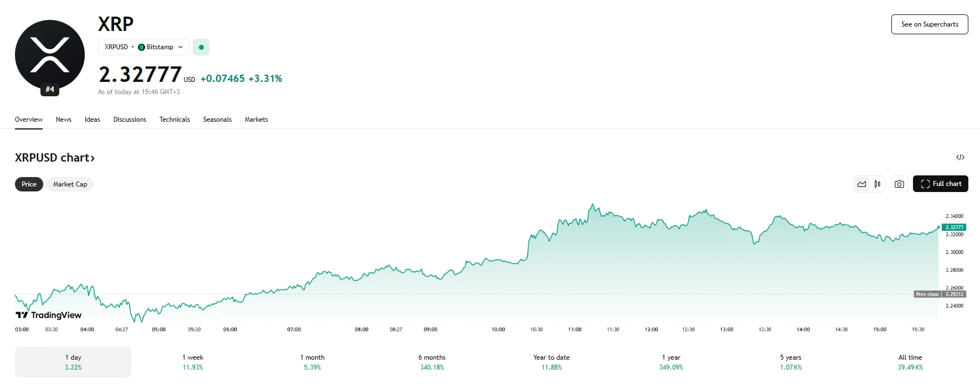This screenshot has height=389, width=980.
Task: Click the TradingView logo on chart
Action: pos(49,315)
